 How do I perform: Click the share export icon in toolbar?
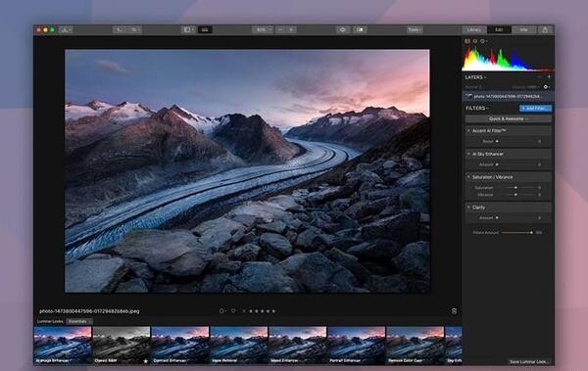pyautogui.click(x=545, y=29)
